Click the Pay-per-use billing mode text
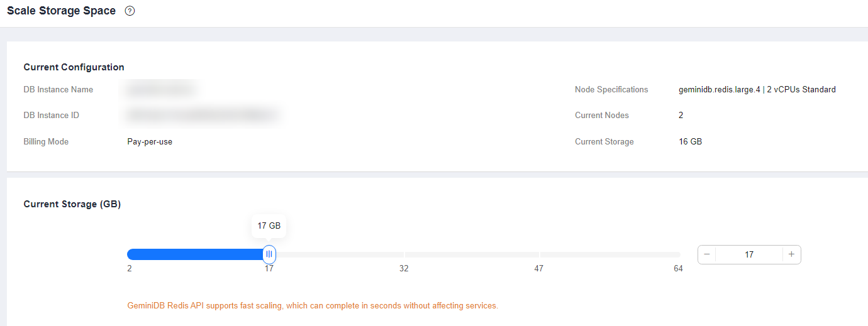This screenshot has height=326, width=868. pos(150,142)
